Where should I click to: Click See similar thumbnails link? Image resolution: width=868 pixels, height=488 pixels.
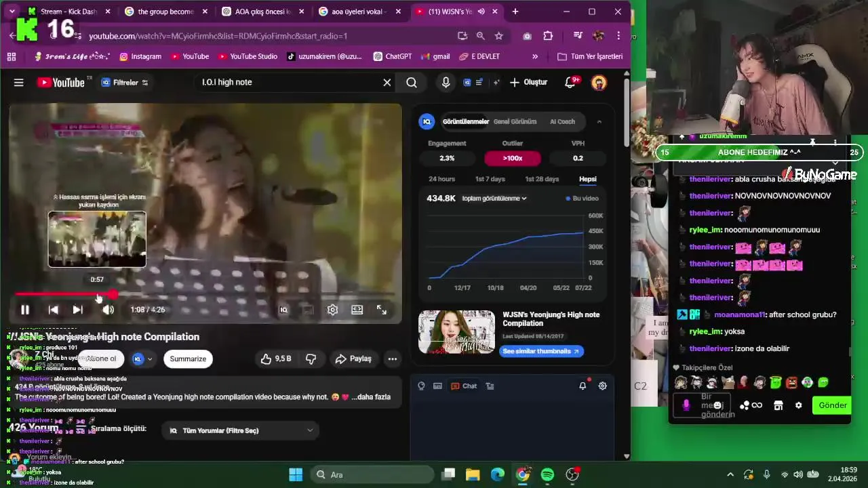coord(541,351)
